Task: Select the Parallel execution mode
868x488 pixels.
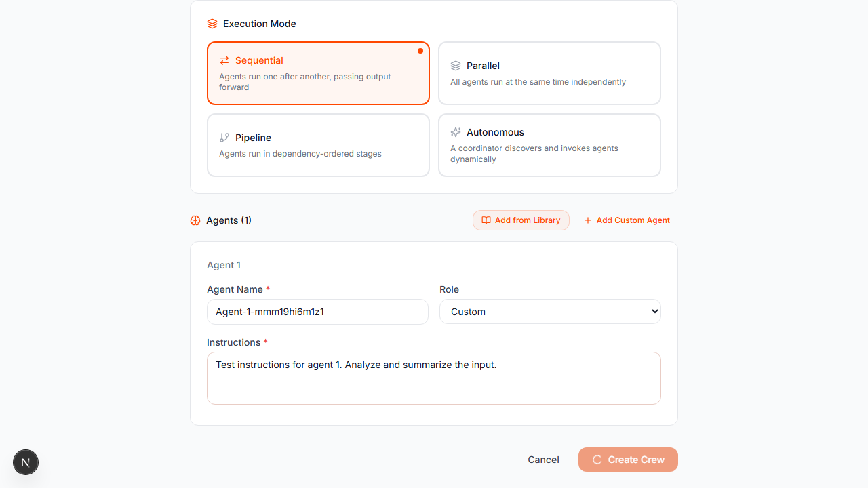Action: [x=549, y=73]
